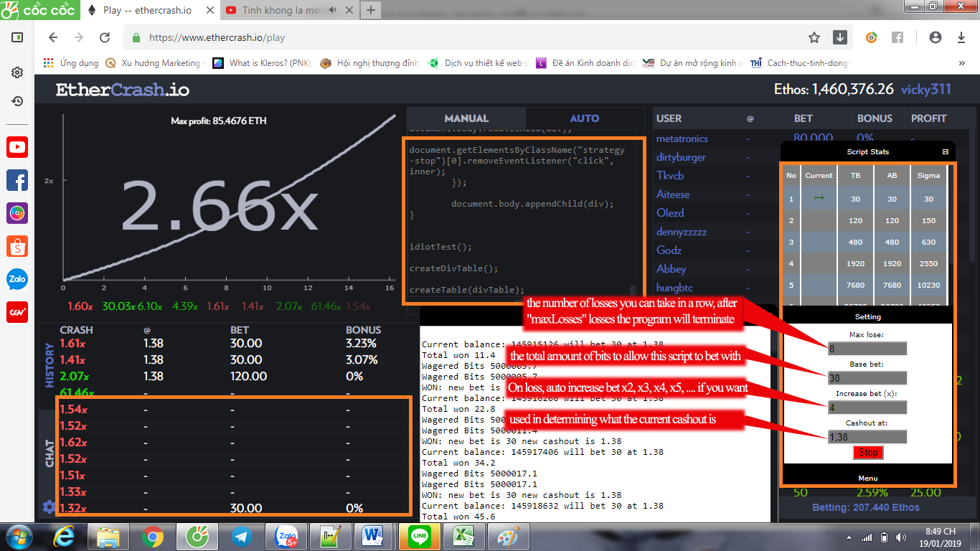Open the Windows Start menu
Image resolution: width=980 pixels, height=551 pixels.
[19, 537]
